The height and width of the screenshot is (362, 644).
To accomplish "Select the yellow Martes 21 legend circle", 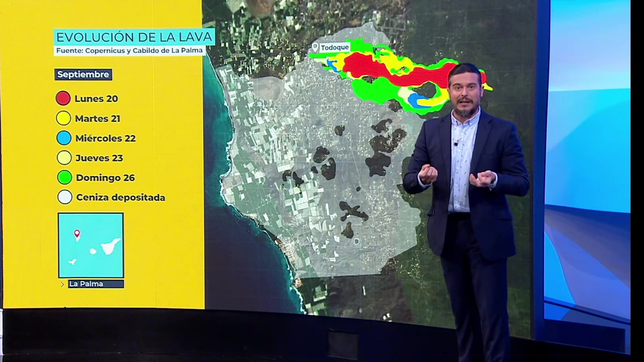I will pos(63,118).
